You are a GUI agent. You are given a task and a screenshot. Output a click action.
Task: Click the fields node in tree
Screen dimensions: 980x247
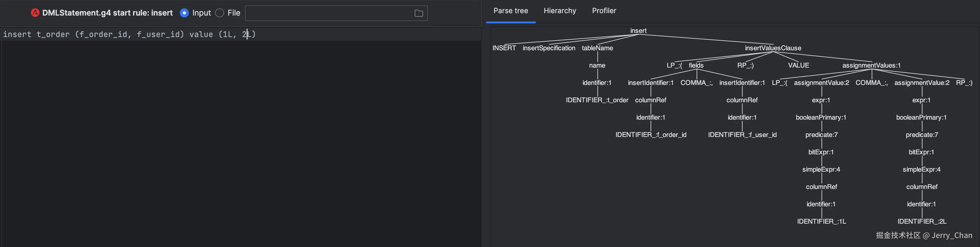point(696,65)
